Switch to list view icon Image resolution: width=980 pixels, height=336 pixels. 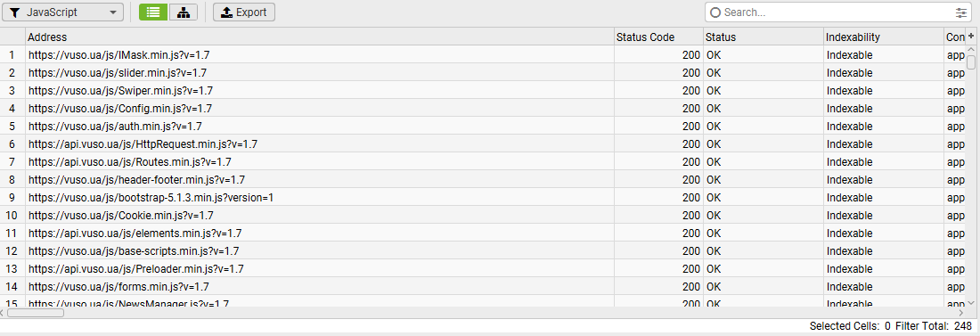click(152, 12)
